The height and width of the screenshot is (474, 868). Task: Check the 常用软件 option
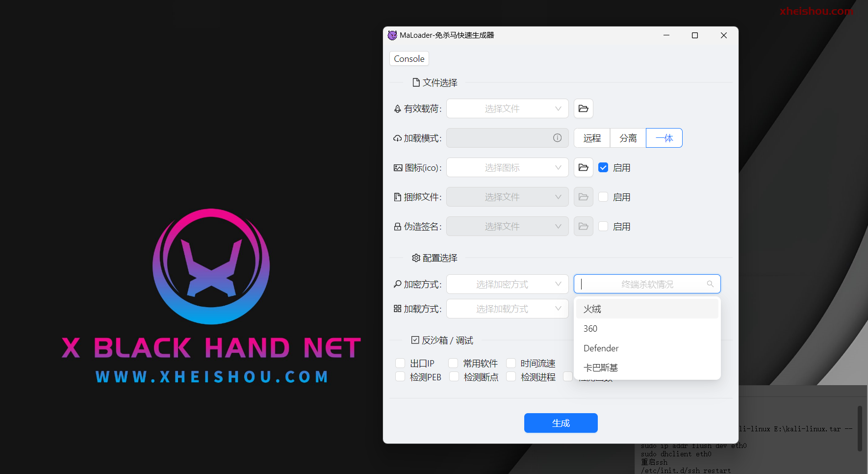tap(453, 363)
